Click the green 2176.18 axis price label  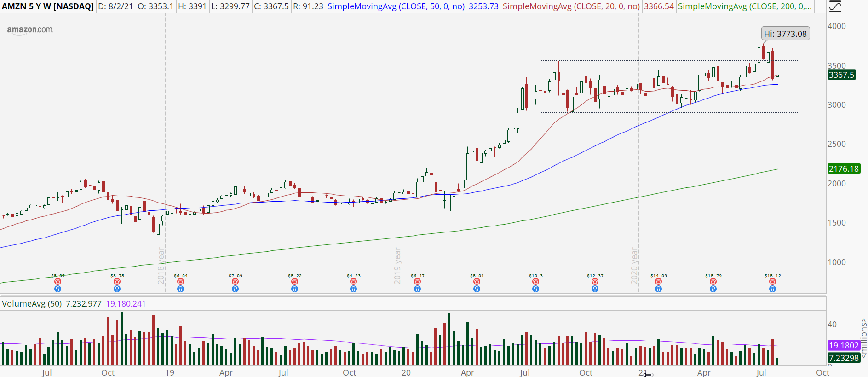coord(844,168)
